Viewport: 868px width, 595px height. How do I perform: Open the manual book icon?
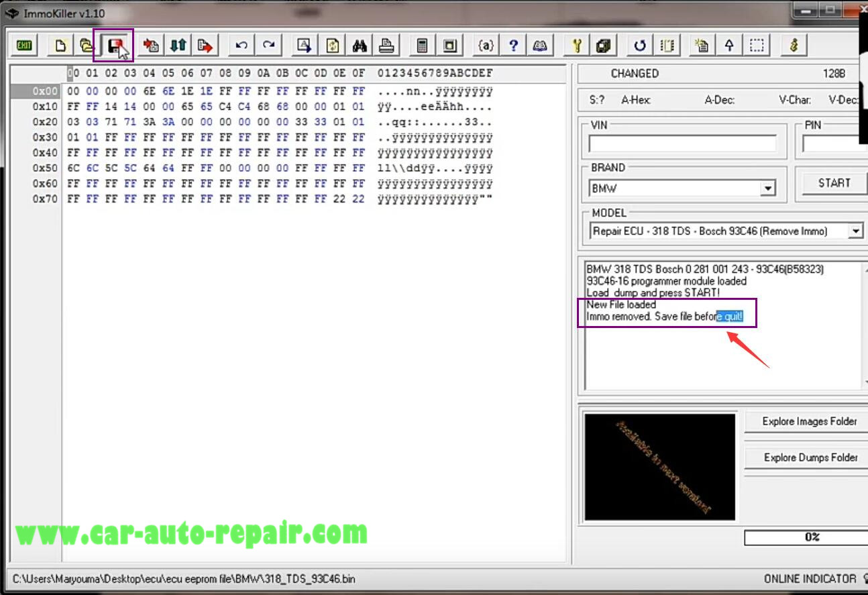coord(539,46)
